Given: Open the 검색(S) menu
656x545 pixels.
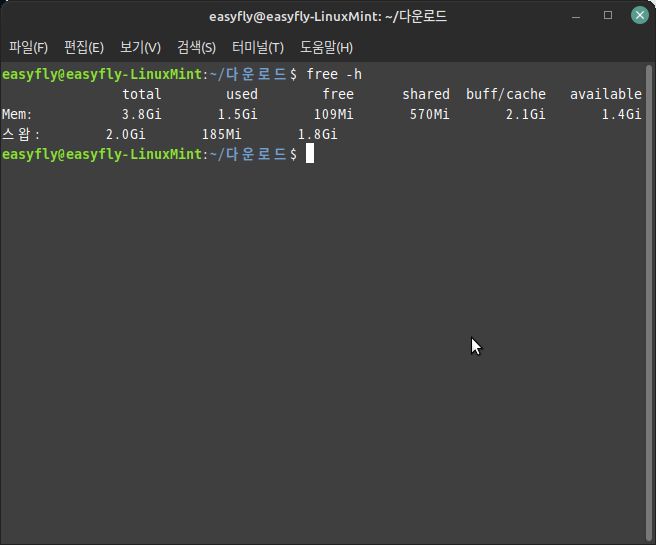Looking at the screenshot, I should pyautogui.click(x=196, y=47).
